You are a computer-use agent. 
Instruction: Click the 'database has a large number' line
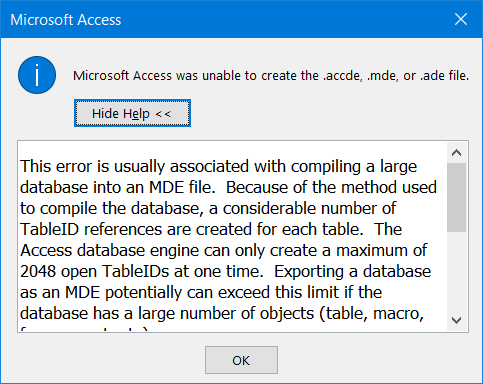222,314
